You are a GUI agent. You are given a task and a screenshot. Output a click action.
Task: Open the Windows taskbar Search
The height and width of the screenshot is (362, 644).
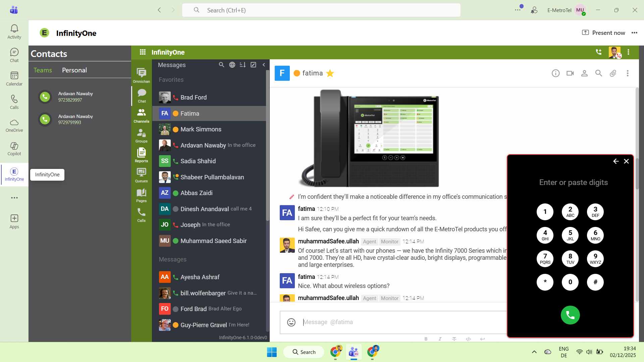click(304, 352)
